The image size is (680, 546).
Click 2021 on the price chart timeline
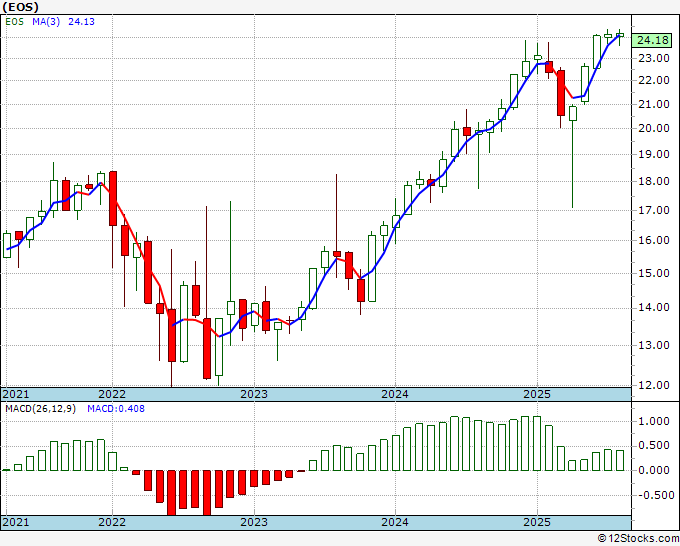tap(16, 394)
